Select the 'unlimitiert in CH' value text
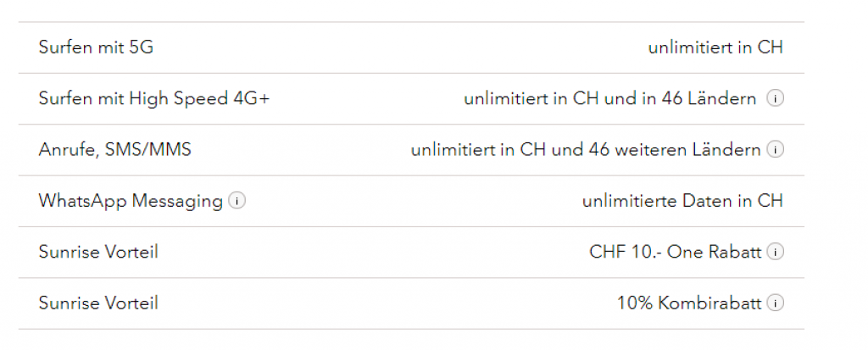The width and height of the screenshot is (868, 350). point(715,47)
